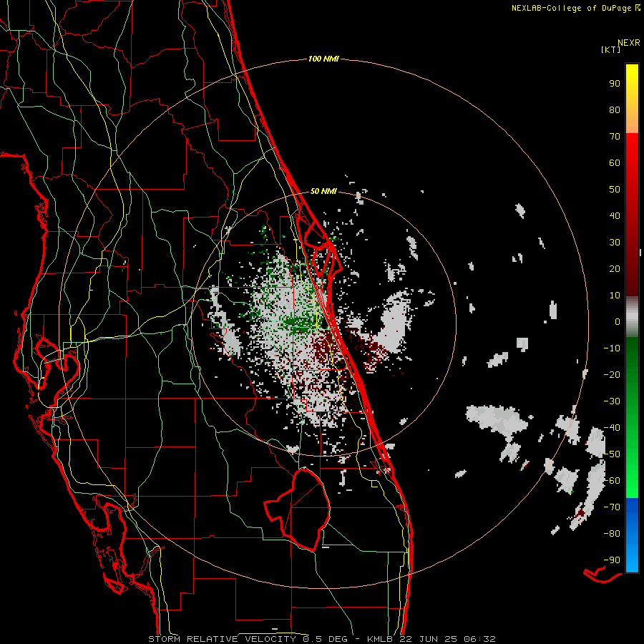
Task: Click the 0 scale label
Action: [618, 322]
